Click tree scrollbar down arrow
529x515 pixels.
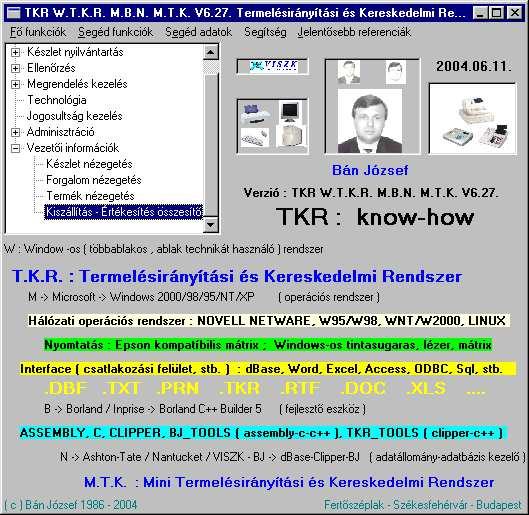click(x=211, y=224)
